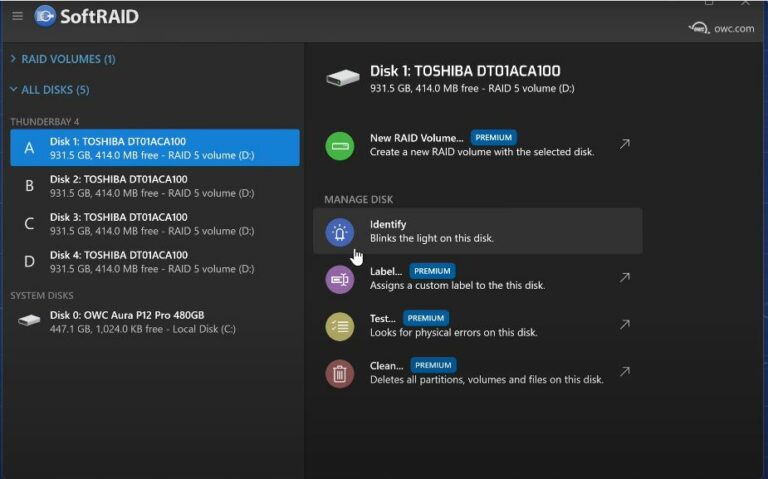Click the green New RAID Volume icon
Screen dimensions: 768x479
tap(340, 146)
